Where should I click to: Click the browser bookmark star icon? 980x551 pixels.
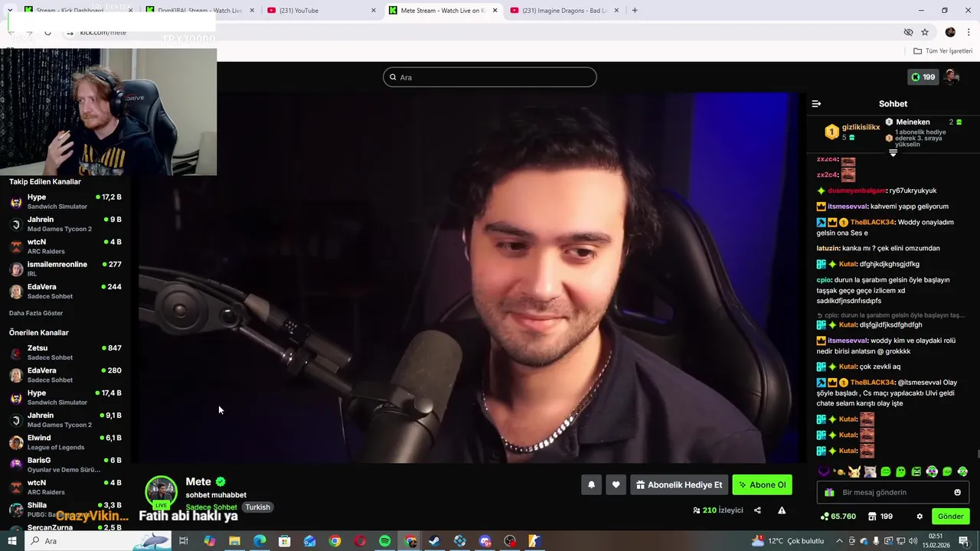pos(925,32)
